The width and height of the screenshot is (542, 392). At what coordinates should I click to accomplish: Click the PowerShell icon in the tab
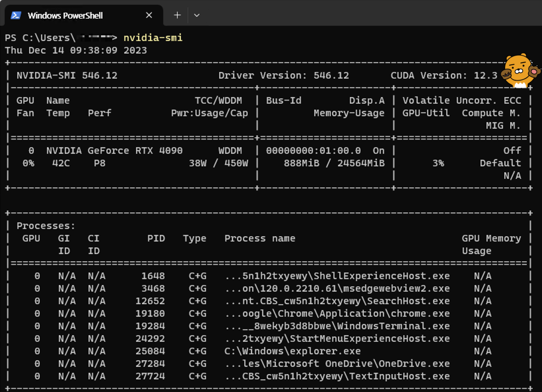[x=16, y=16]
